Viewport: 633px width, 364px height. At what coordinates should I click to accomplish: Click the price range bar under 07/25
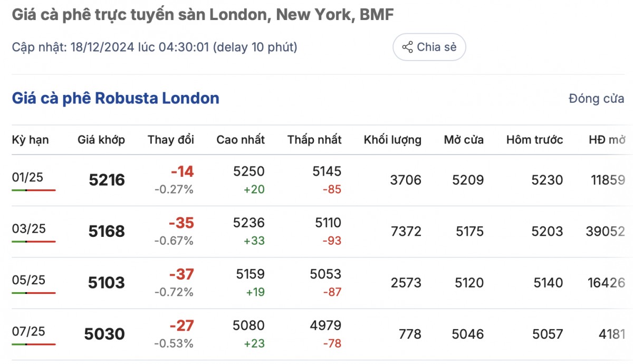click(x=34, y=344)
